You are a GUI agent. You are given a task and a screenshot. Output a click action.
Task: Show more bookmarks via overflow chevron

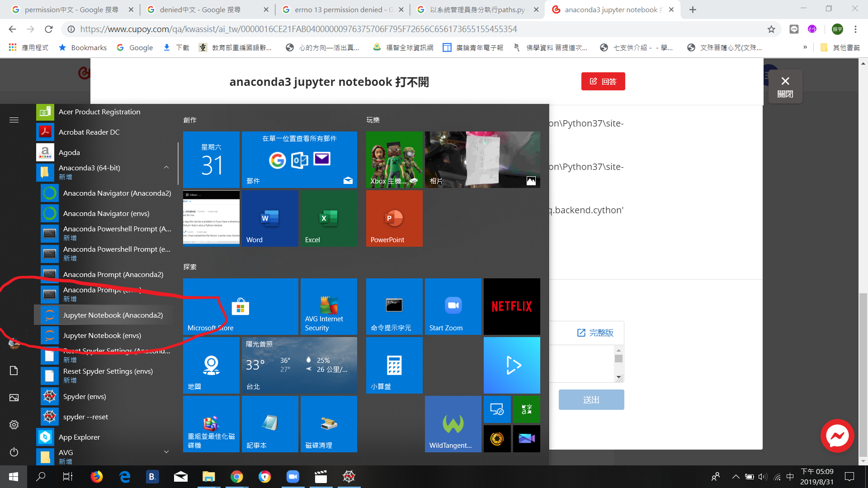[x=805, y=47]
